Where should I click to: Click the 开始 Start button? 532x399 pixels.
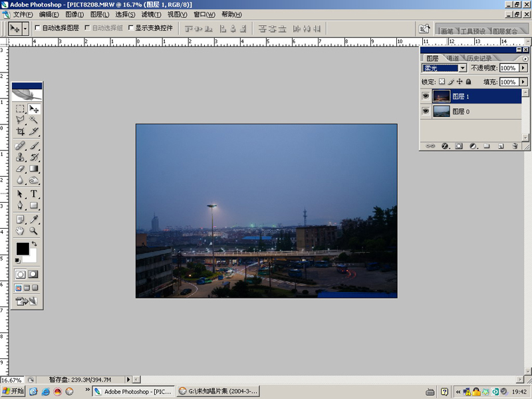click(x=13, y=391)
